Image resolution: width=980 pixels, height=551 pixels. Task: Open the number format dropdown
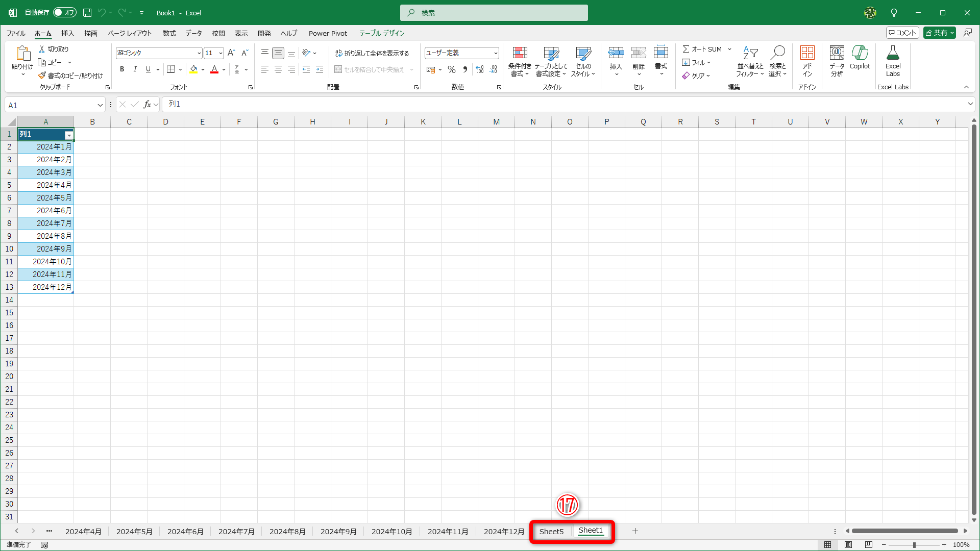pyautogui.click(x=495, y=53)
